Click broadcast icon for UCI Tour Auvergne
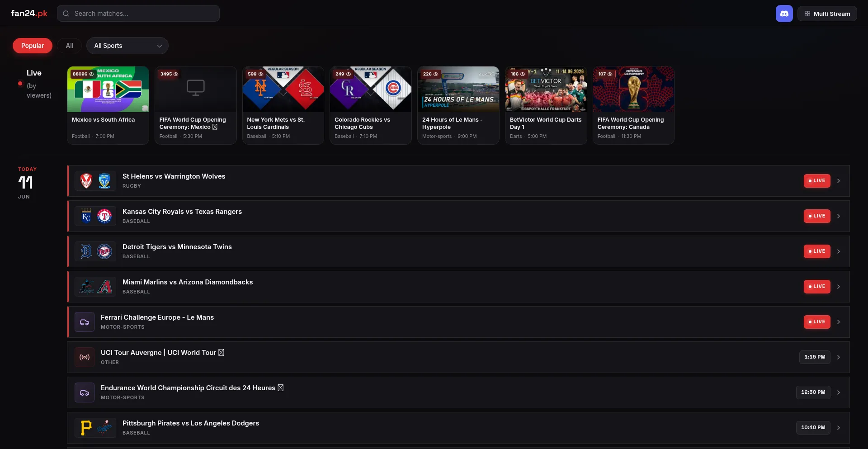Viewport: 868px width, 449px height. (85, 357)
